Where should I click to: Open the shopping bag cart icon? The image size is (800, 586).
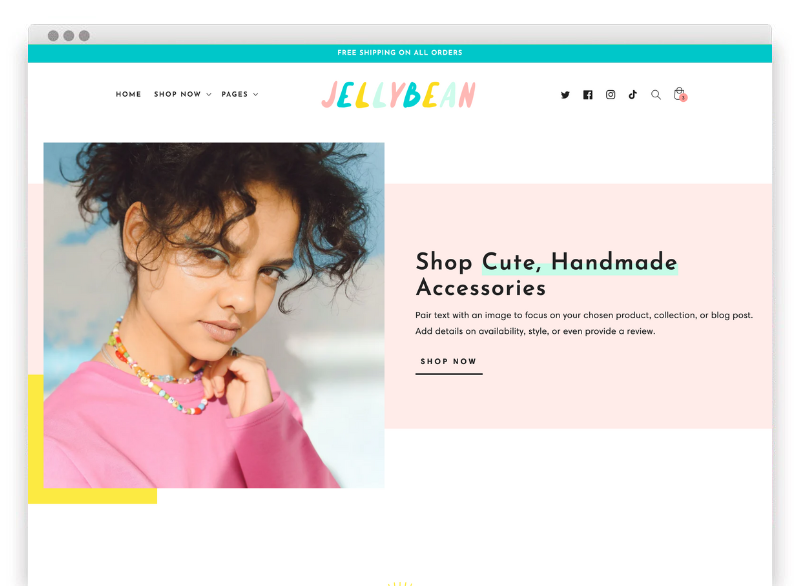pyautogui.click(x=679, y=93)
